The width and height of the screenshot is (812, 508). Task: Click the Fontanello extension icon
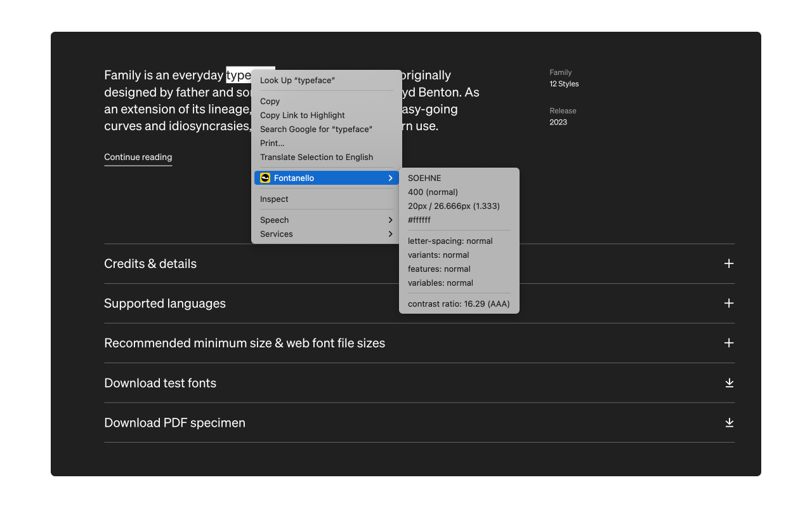pyautogui.click(x=265, y=178)
